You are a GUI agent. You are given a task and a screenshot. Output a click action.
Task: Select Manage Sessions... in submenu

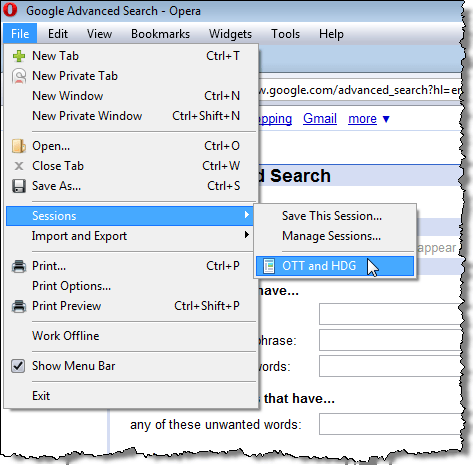point(335,236)
